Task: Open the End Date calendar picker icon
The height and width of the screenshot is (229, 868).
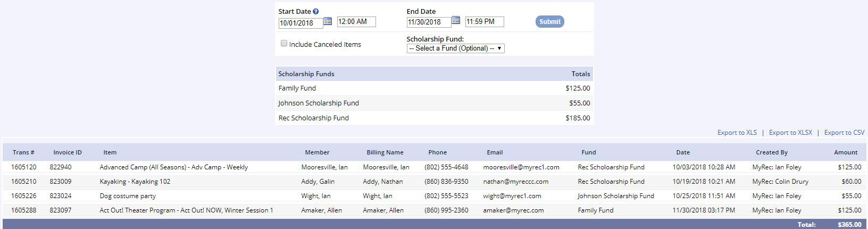Action: pos(456,21)
